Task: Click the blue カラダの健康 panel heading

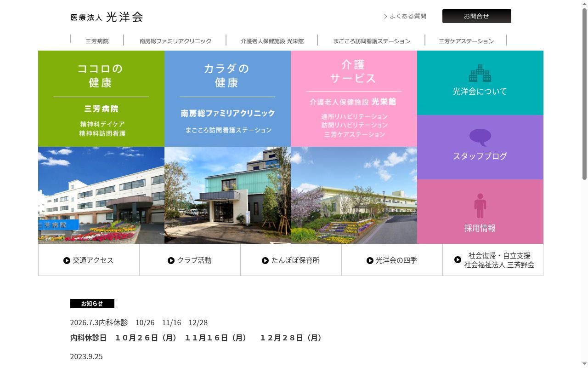Action: pos(227,76)
